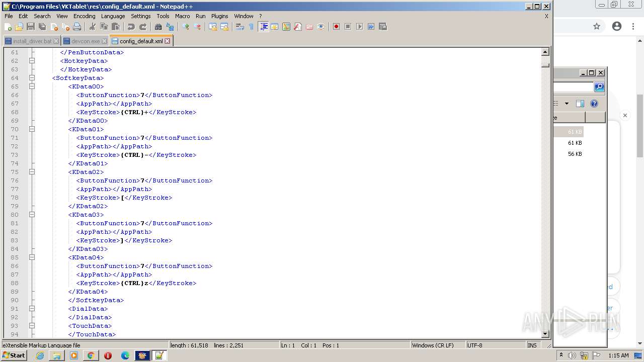This screenshot has width=644, height=362.
Task: Open the Macro menu
Action: [182, 16]
